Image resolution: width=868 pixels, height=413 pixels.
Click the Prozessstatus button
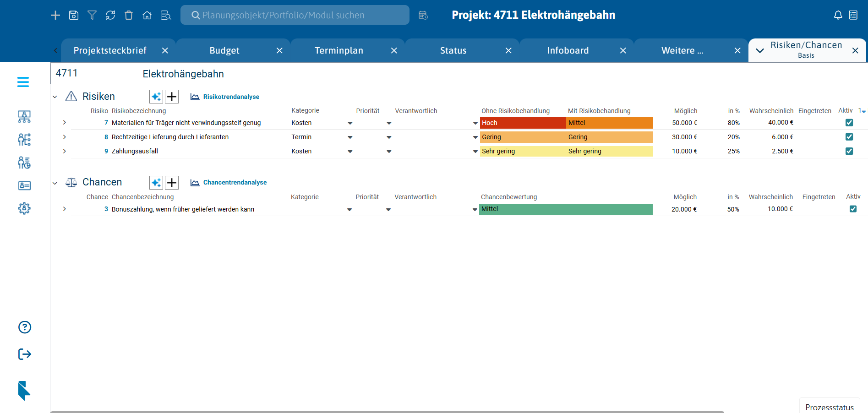tap(829, 407)
